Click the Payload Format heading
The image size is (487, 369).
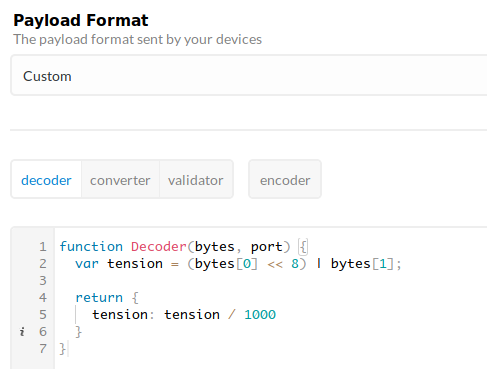point(81,20)
